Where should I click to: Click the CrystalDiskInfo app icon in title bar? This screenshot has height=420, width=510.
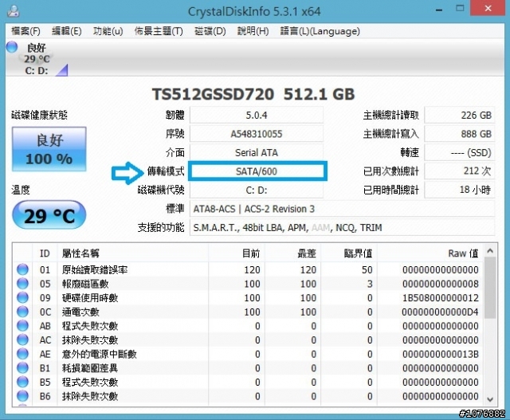[14, 11]
